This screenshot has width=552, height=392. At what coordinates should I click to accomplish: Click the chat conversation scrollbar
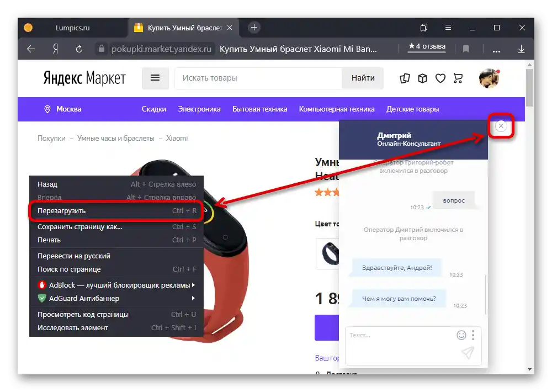(x=486, y=294)
